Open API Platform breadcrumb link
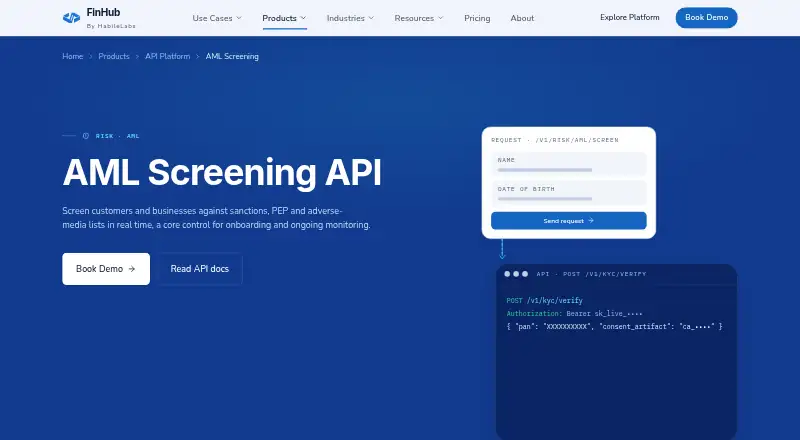Screen dimensions: 800x440 pyautogui.click(x=167, y=56)
